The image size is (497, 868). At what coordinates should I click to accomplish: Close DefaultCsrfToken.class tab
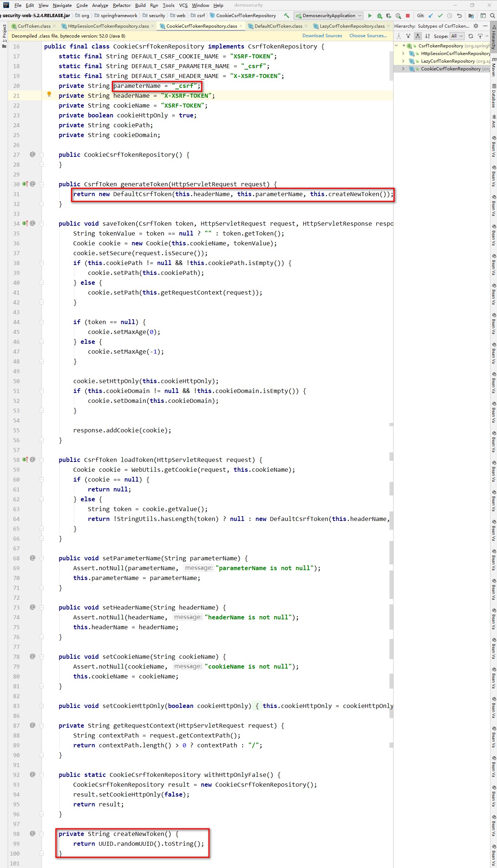tap(306, 26)
